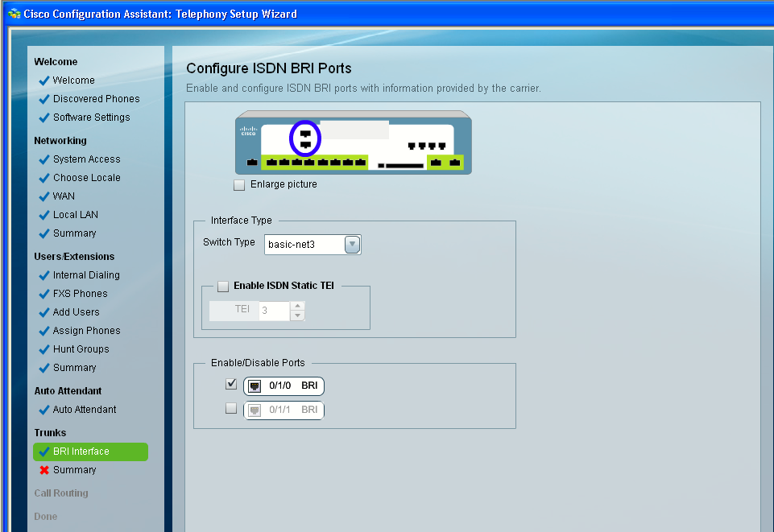Open Auto Attendant step
This screenshot has height=532, width=774.
point(85,410)
